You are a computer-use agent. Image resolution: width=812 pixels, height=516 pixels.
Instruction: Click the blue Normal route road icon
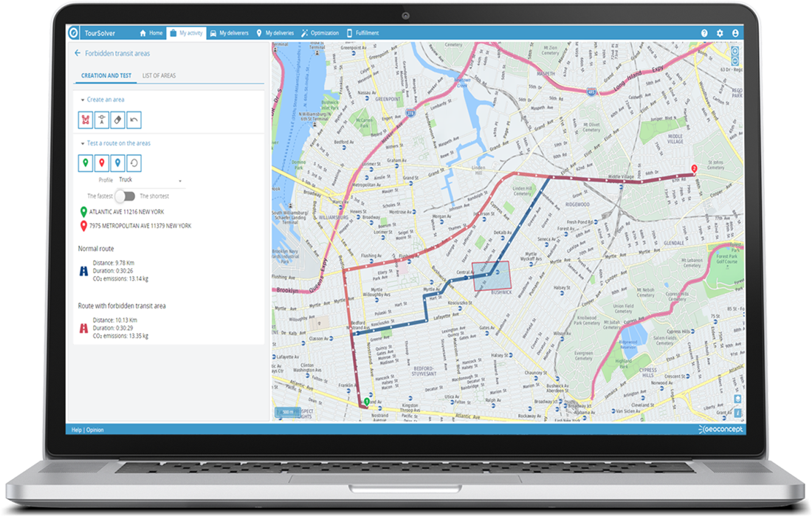(x=83, y=270)
